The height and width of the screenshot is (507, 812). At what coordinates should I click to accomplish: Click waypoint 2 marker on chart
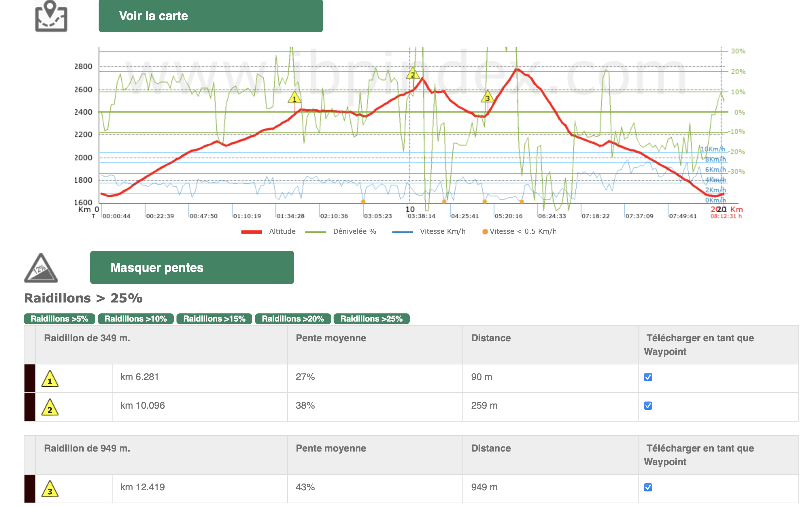tap(413, 73)
